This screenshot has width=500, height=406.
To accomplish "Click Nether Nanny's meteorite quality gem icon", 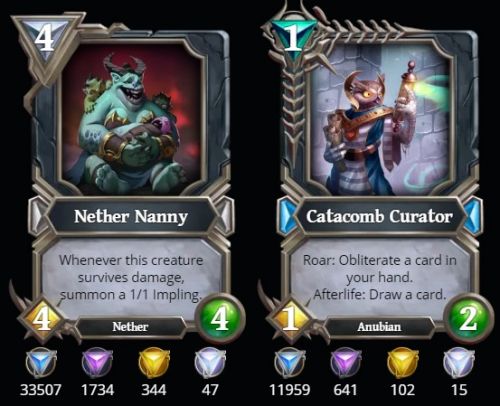I will coord(41,363).
